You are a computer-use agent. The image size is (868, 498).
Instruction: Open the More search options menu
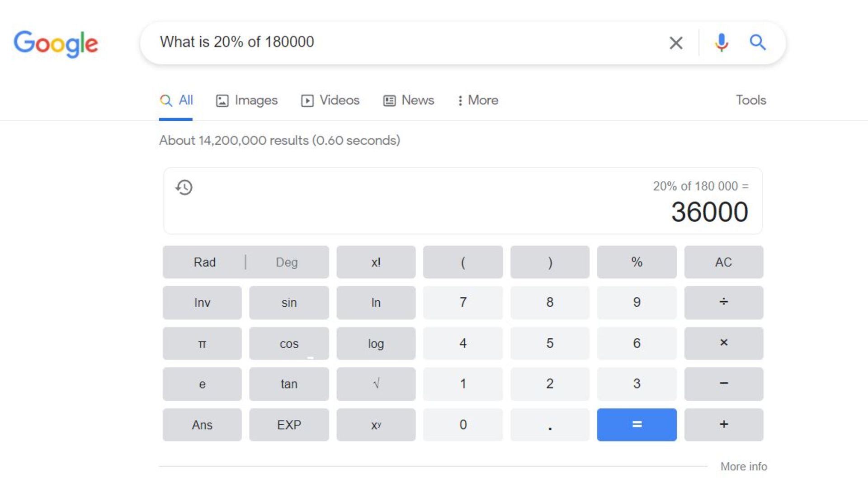(477, 100)
